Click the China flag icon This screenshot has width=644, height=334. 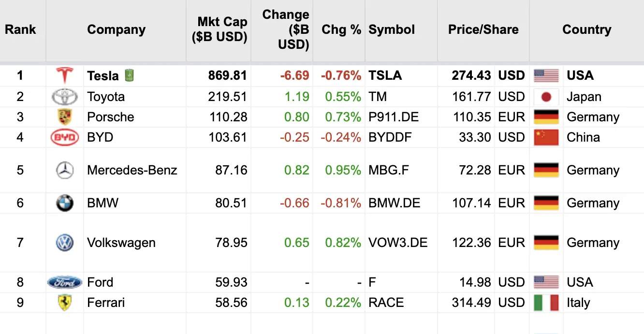546,138
